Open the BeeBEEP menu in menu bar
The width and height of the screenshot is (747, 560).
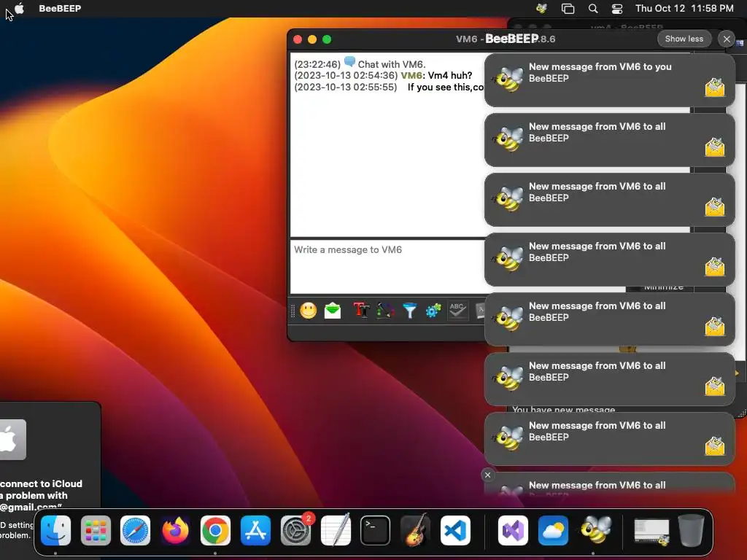pos(60,8)
